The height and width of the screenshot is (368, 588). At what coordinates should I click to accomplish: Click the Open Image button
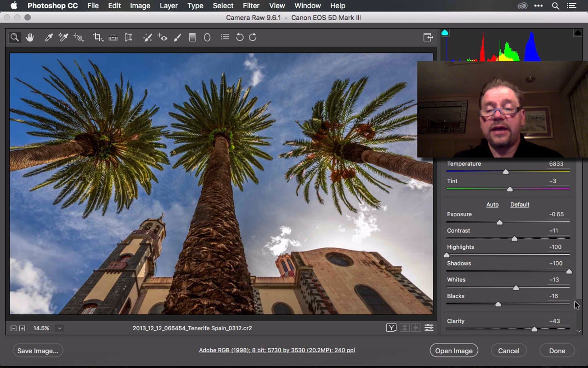pyautogui.click(x=454, y=351)
